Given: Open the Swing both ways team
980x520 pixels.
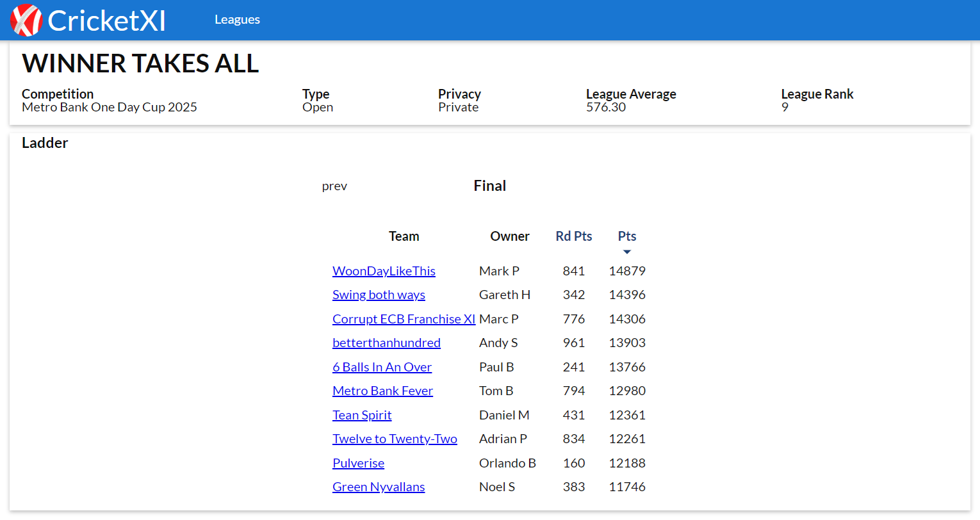Looking at the screenshot, I should 379,295.
